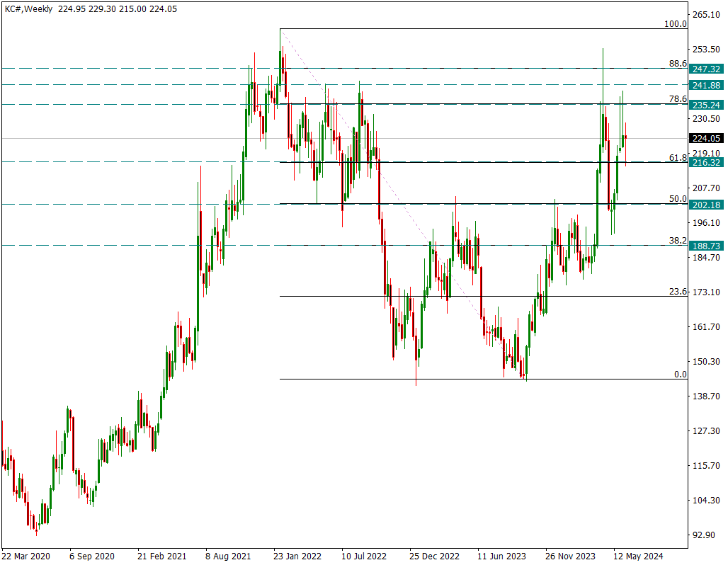The width and height of the screenshot is (728, 565).
Task: Click the 26 Nov 2023 date label
Action: coord(570,557)
